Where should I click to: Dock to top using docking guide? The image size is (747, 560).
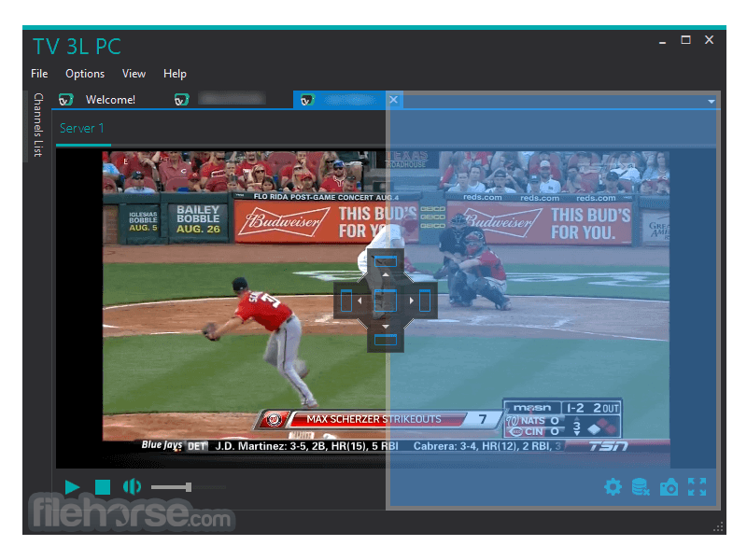386,261
